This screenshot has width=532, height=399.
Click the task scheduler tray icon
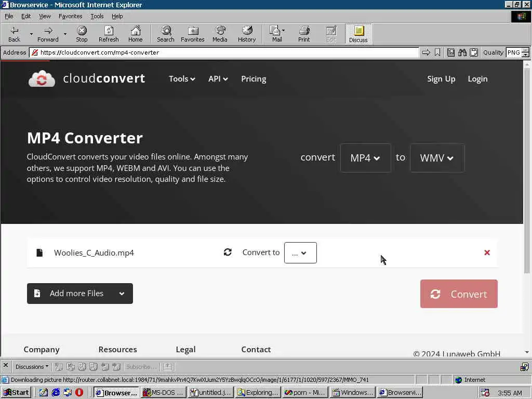click(x=485, y=393)
